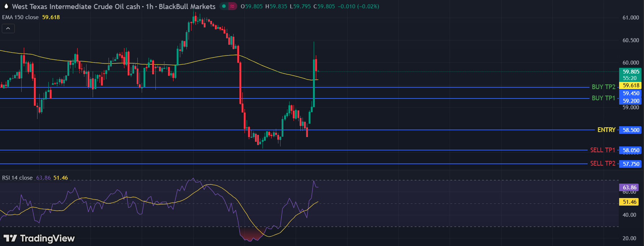
Task: Click the TradingView logo
Action: (x=39, y=238)
